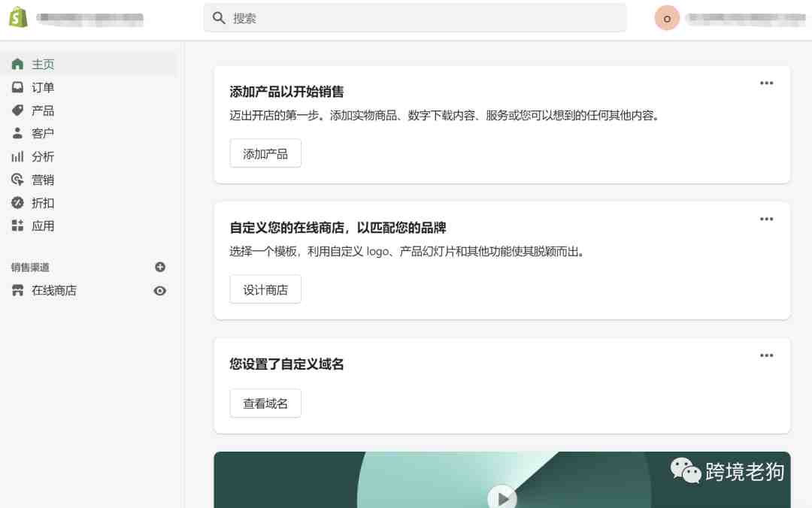Screen dimensions: 812x508
Task: Click the 设计商店 button
Action: pos(265,289)
